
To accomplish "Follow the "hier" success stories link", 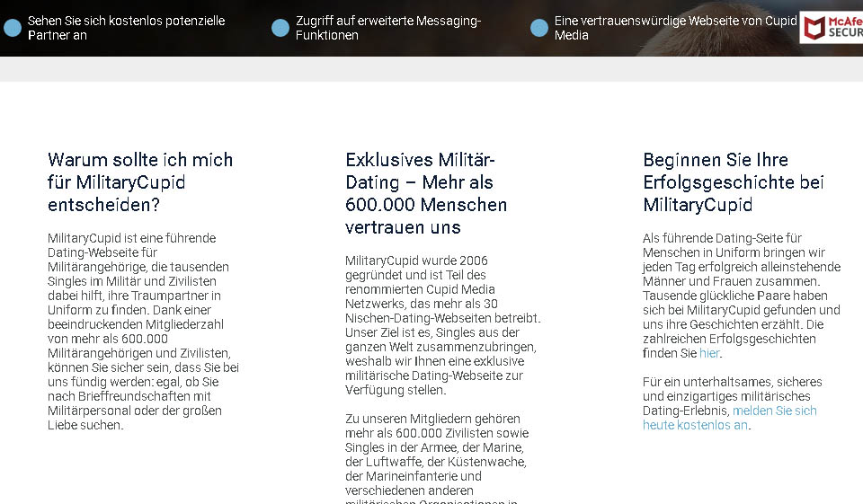I will point(709,353).
